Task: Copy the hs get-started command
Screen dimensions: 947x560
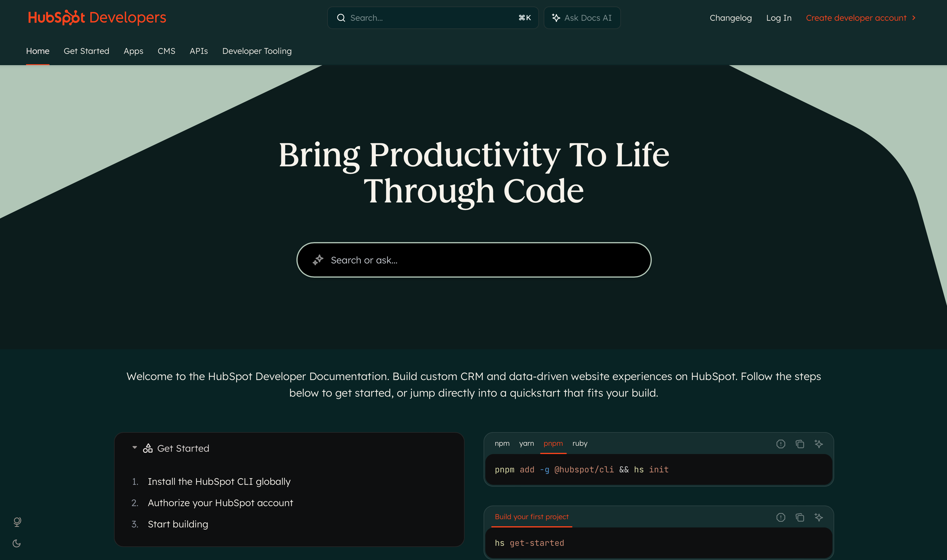Action: (x=800, y=517)
